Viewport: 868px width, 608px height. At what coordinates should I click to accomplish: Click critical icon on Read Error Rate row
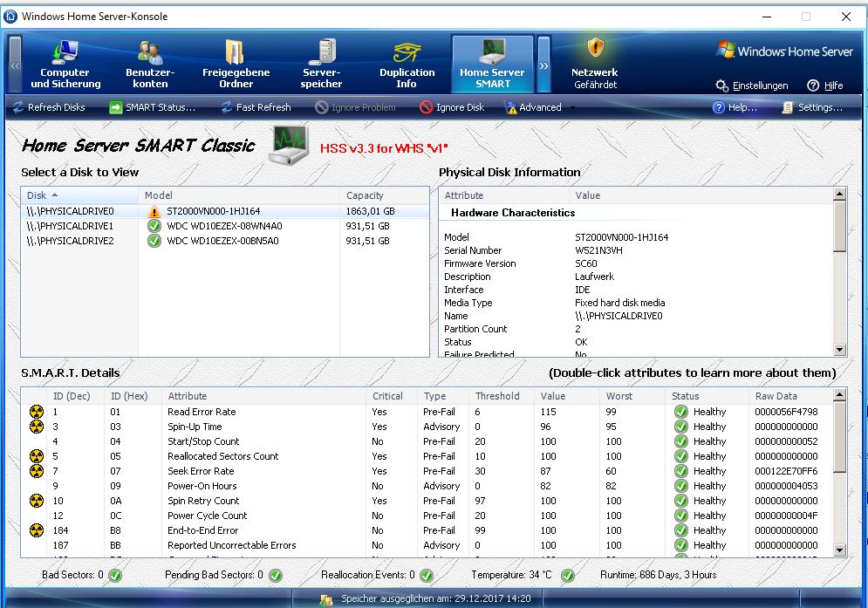[x=37, y=412]
